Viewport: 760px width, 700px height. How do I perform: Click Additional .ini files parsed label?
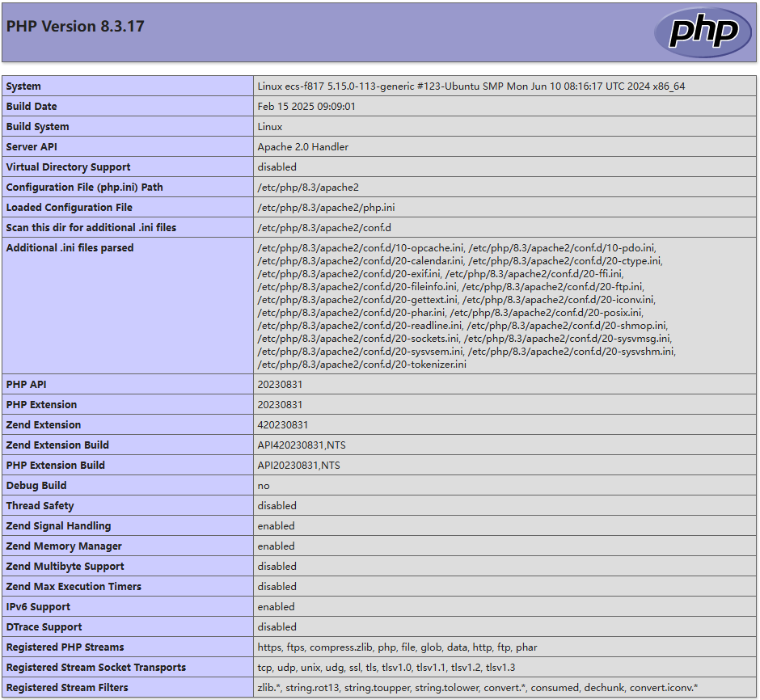[70, 248]
